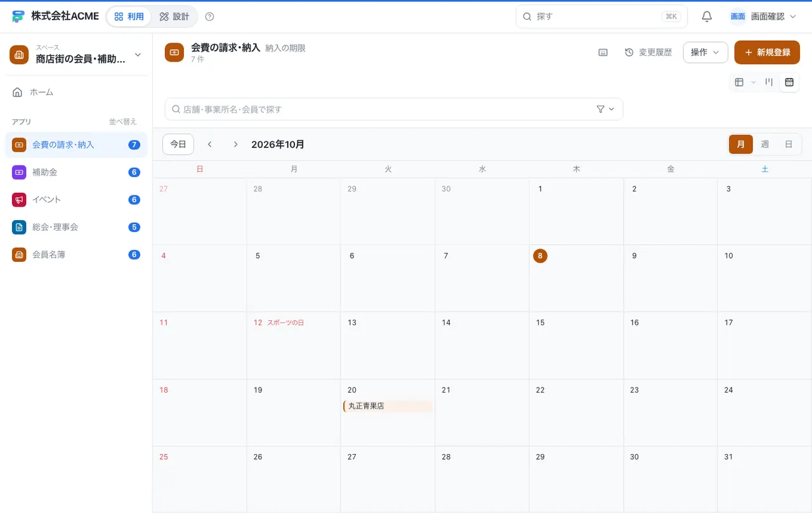The height and width of the screenshot is (513, 812).
Task: Select 週 calendar view
Action: pyautogui.click(x=765, y=145)
